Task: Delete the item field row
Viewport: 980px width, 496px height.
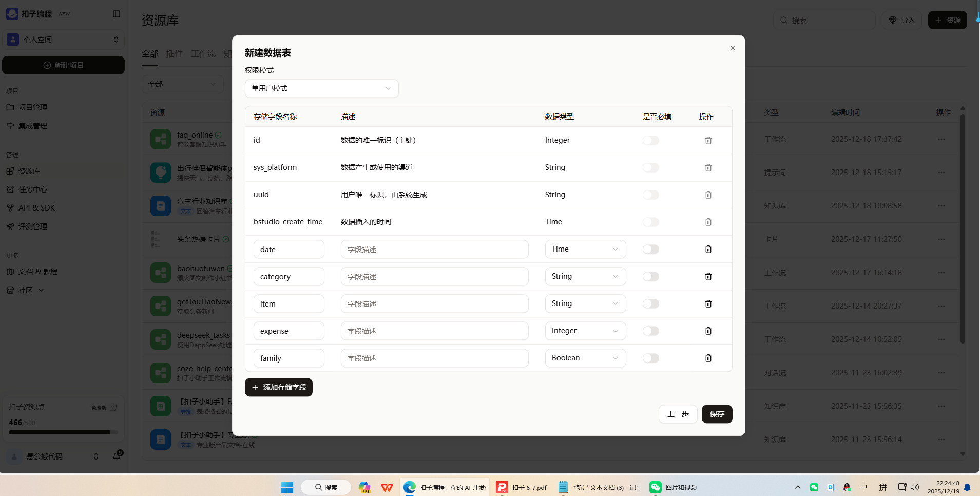Action: pos(708,303)
